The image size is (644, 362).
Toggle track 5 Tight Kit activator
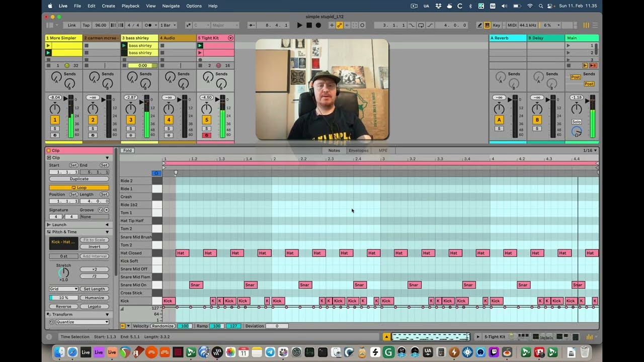[x=206, y=120]
